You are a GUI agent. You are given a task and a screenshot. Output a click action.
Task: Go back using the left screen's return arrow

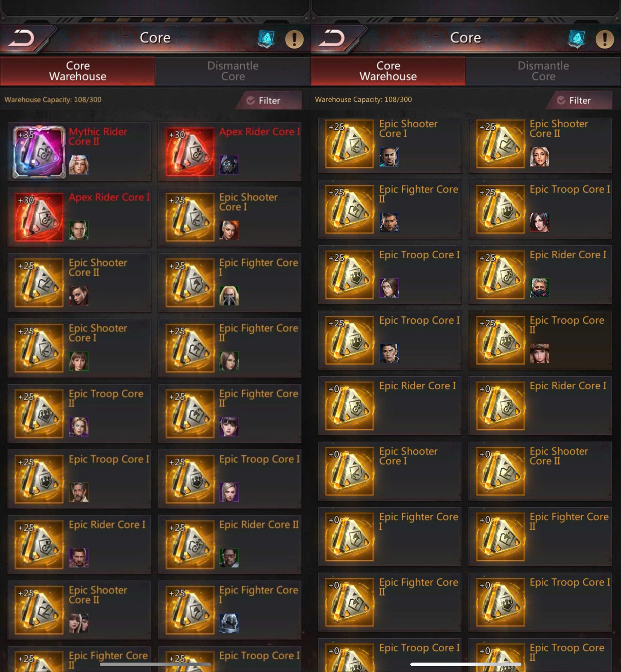tap(22, 38)
